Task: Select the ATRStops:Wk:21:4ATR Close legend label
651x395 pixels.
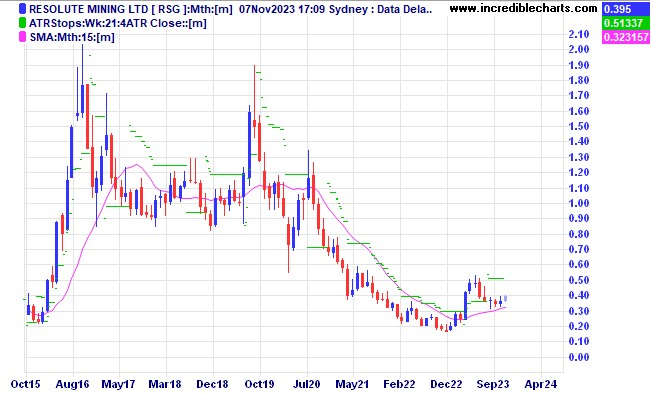Action: (117, 23)
